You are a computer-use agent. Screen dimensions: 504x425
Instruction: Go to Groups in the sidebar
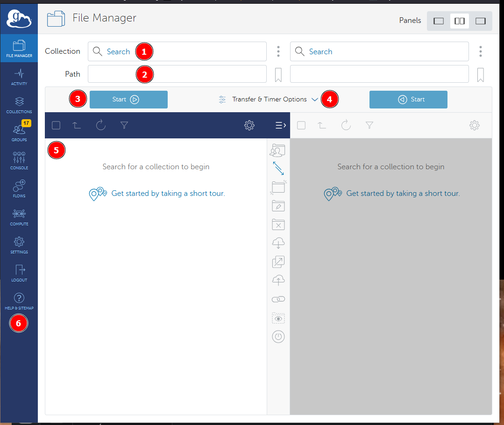pos(19,133)
